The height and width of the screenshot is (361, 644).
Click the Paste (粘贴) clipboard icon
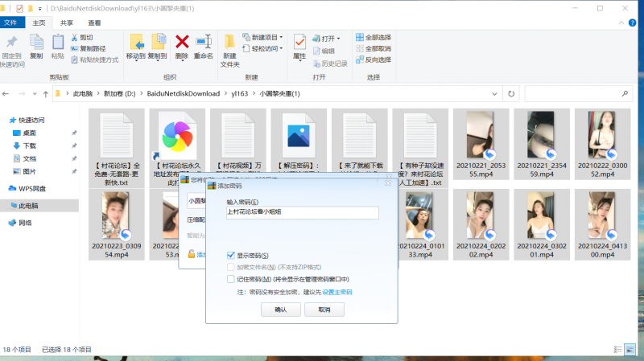coord(58,42)
